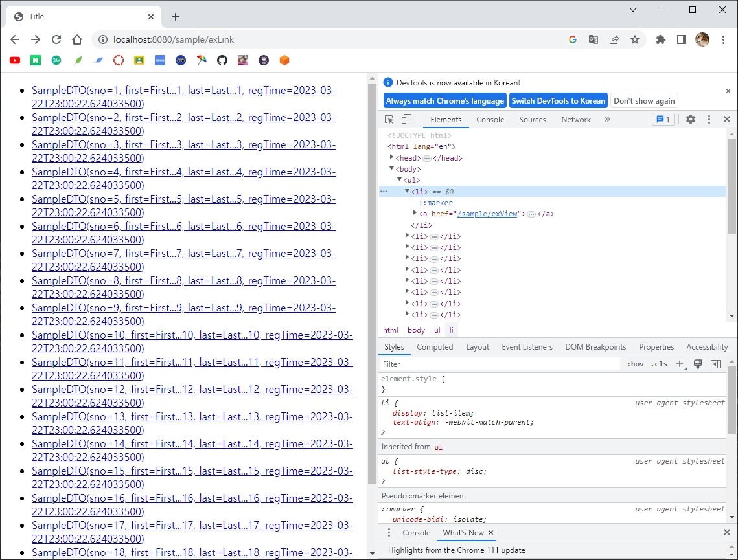Switch to the Network tab
Viewport: 738px width, 560px height.
tap(575, 119)
